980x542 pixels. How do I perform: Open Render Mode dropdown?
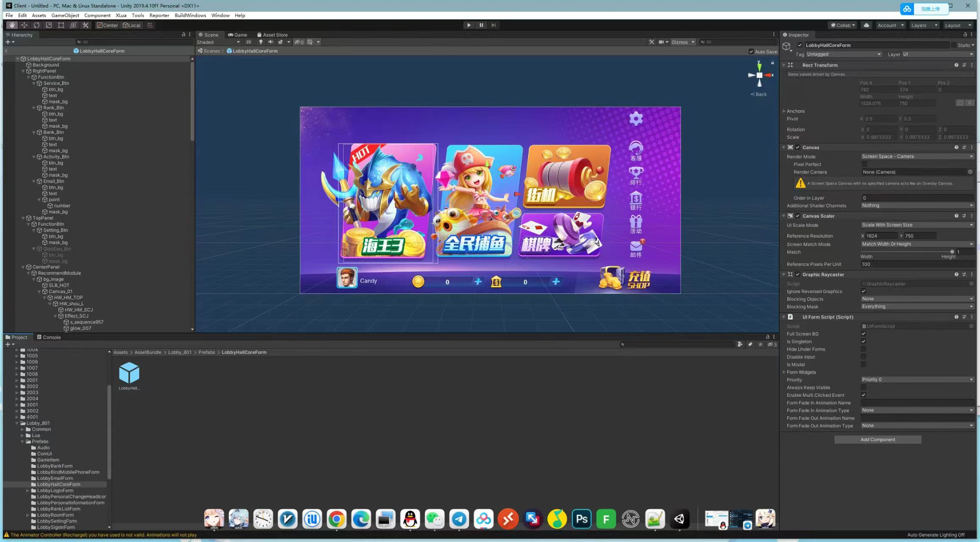pos(915,156)
